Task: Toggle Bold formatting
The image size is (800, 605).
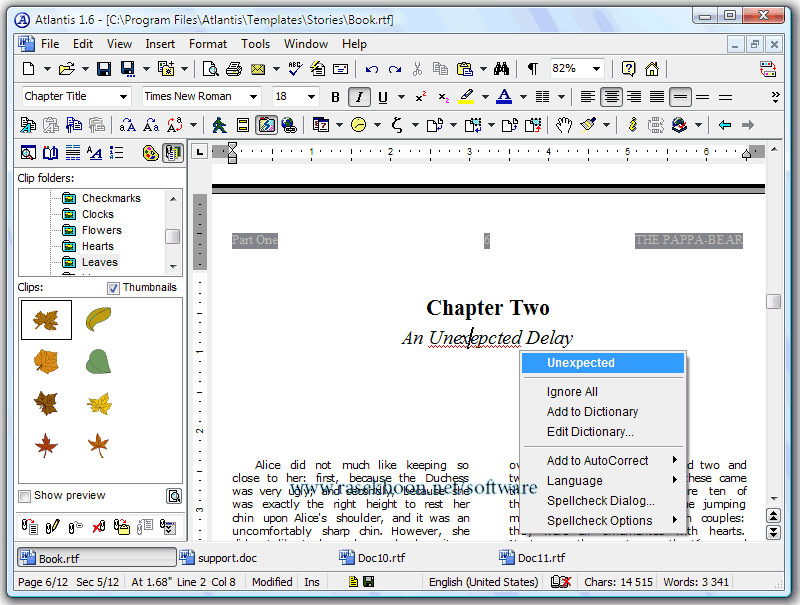Action: pyautogui.click(x=335, y=96)
